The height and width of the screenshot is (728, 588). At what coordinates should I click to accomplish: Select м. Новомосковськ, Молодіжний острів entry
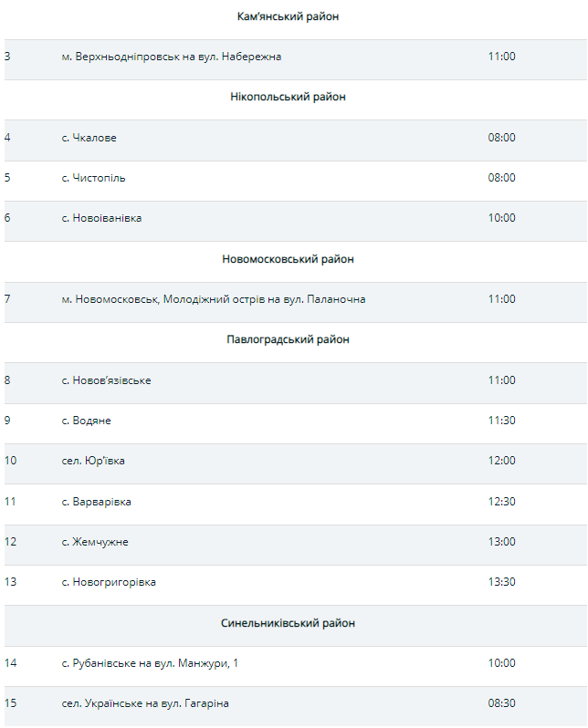tap(214, 299)
